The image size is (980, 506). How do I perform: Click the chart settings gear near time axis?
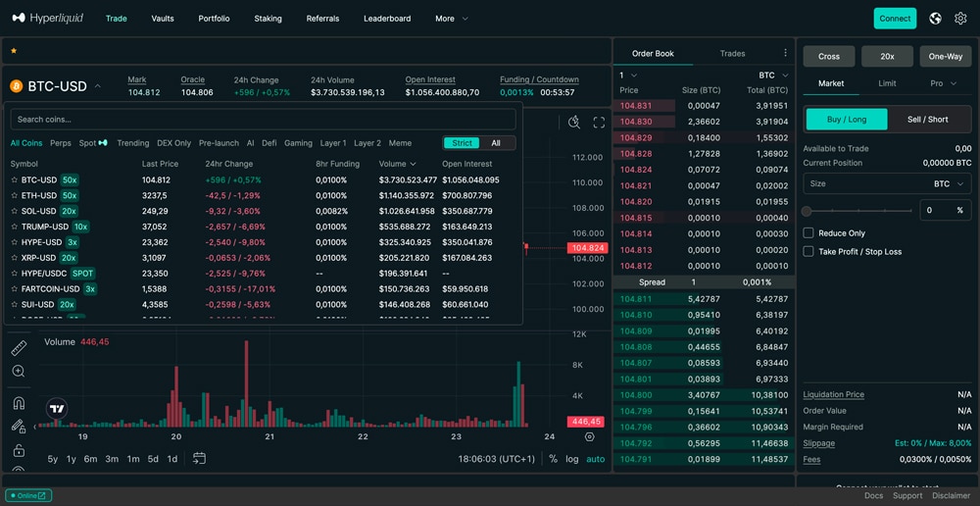tap(589, 436)
